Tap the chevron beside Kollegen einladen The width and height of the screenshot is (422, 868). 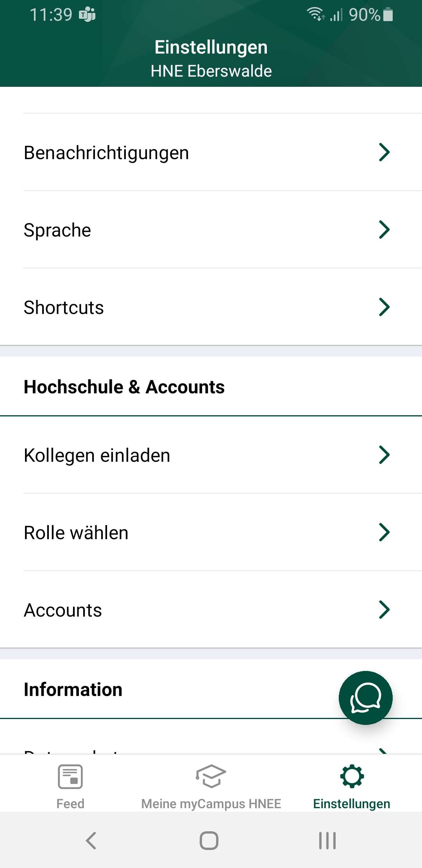(384, 455)
